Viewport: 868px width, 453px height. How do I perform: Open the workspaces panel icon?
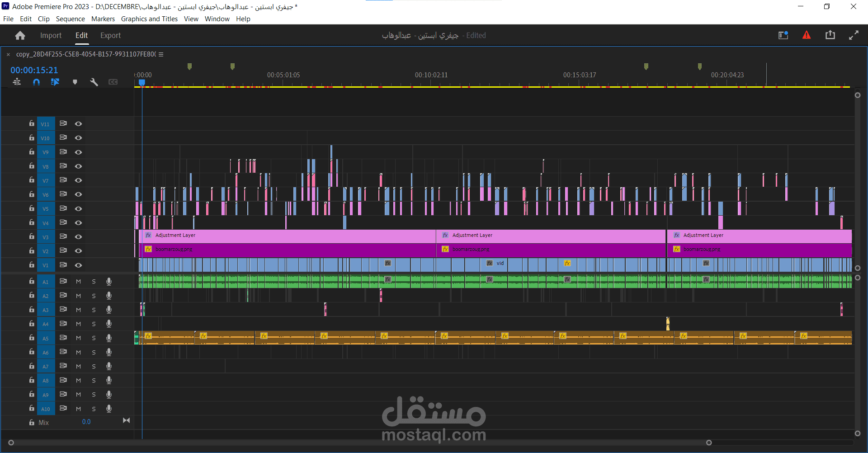click(x=783, y=35)
